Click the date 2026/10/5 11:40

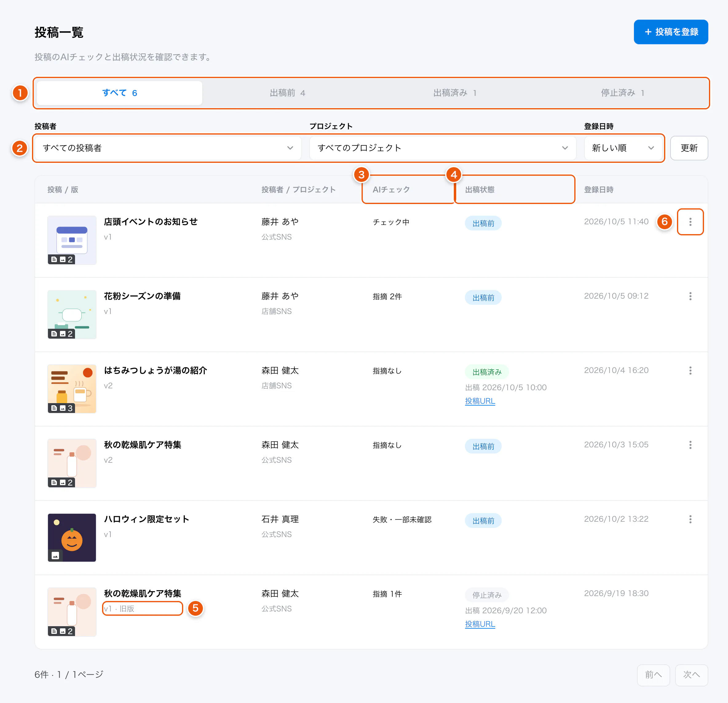click(x=616, y=222)
